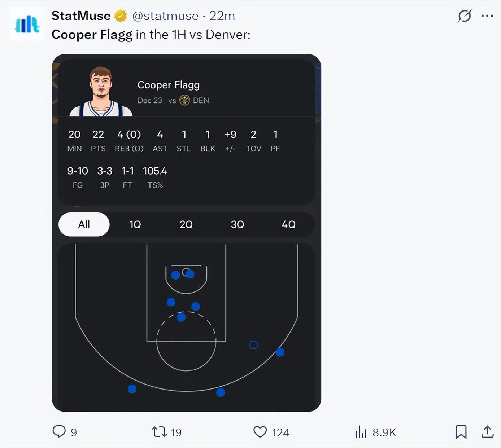Open the StatMuse display name link
Screen dimensions: 501x448
tap(81, 16)
